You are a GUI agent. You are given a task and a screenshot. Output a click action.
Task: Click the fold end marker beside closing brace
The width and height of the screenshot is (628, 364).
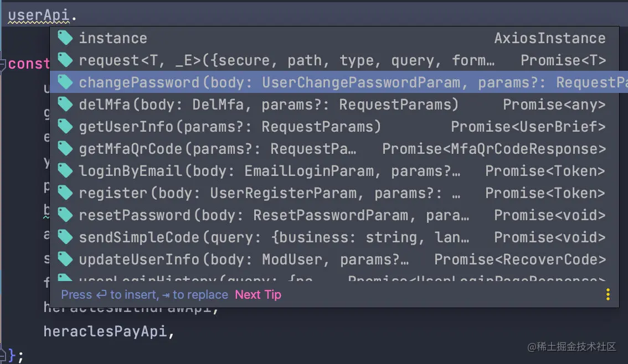tap(3, 355)
